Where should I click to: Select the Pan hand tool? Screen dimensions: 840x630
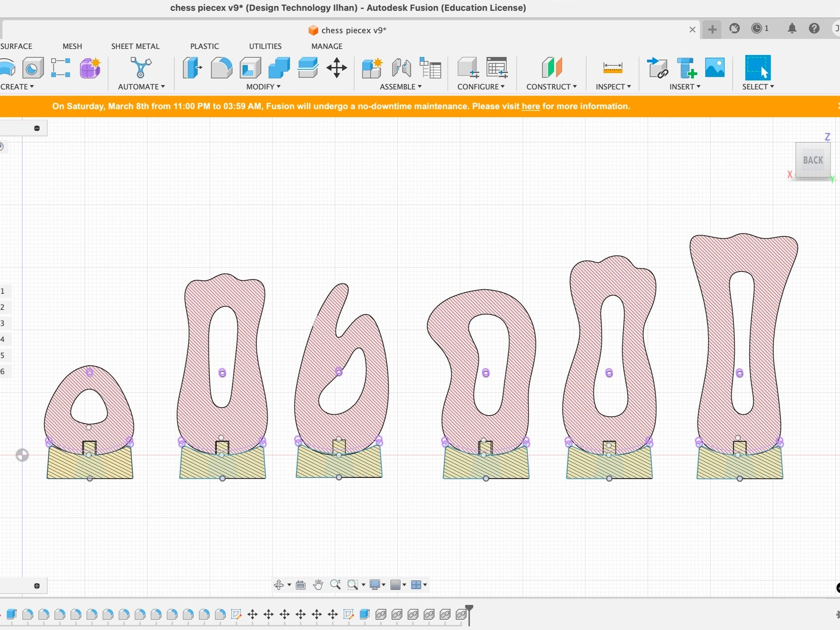click(x=318, y=585)
